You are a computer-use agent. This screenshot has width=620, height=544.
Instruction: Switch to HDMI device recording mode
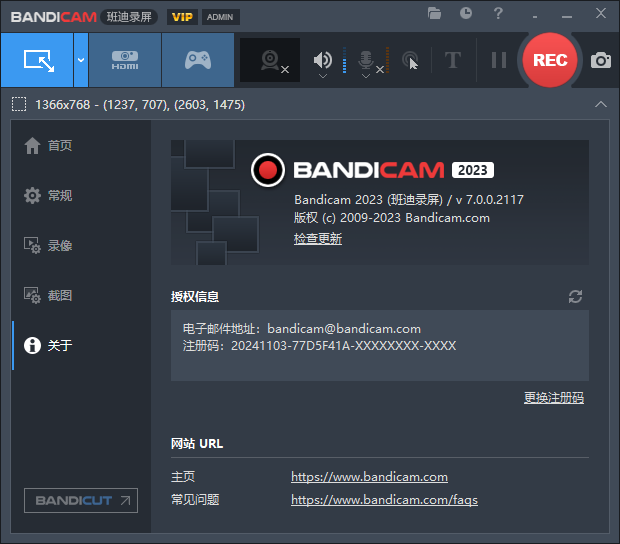click(x=125, y=60)
